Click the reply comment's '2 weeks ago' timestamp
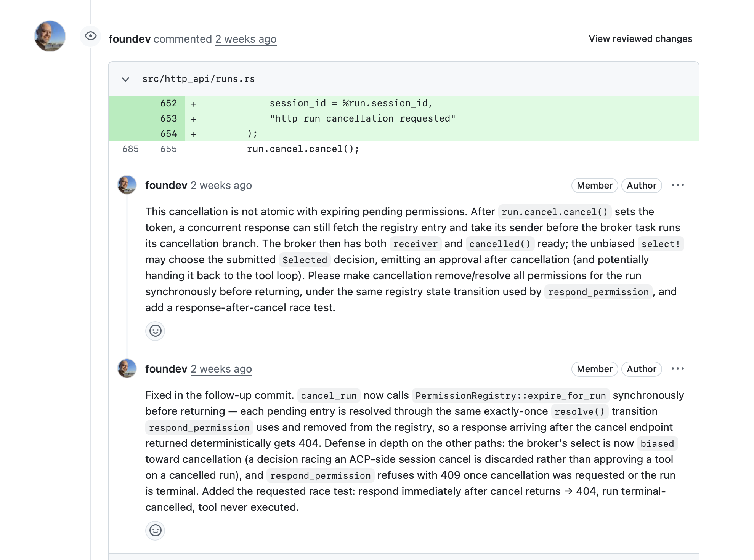 coord(221,369)
